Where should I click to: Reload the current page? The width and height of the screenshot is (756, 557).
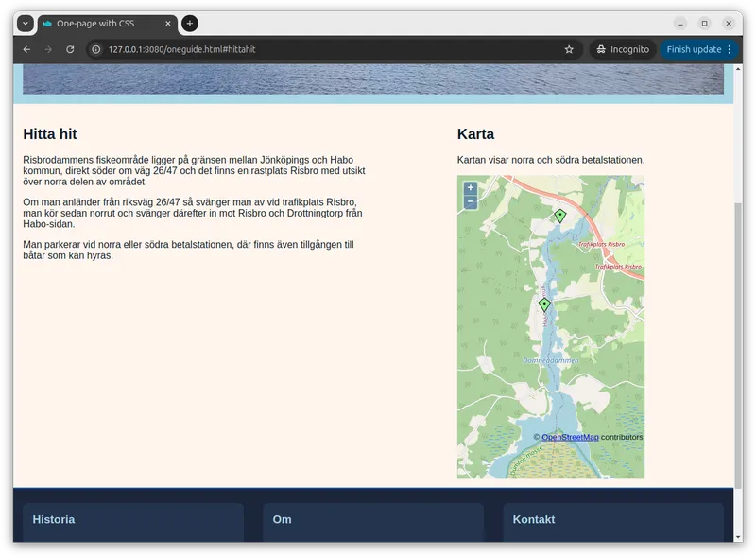(70, 49)
